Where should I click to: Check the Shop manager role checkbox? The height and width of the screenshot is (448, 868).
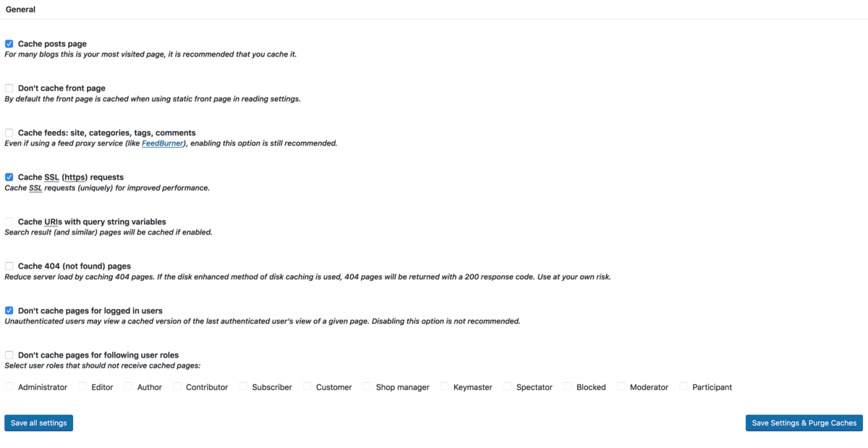click(x=367, y=386)
